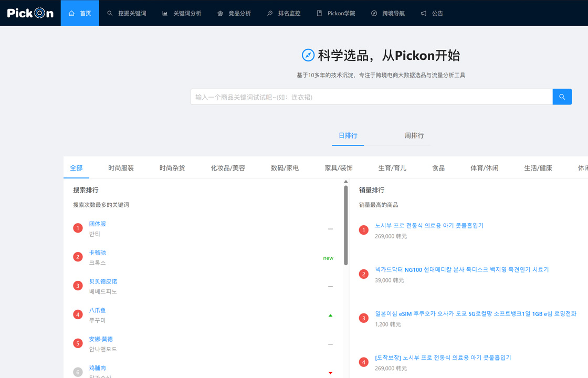Click the book icon beside Pickon学院
This screenshot has height=378, width=588.
319,14
